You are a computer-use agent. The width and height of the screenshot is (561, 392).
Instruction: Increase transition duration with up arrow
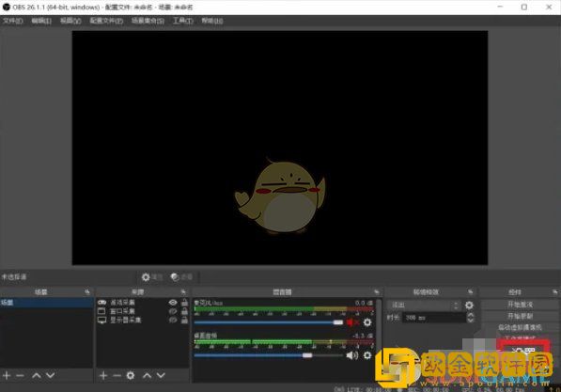coord(471,315)
